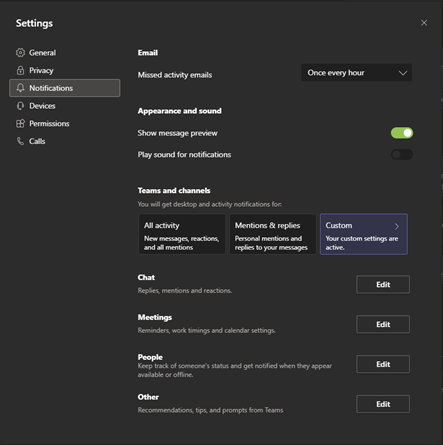This screenshot has height=445, width=443.
Task: Select the All activity notification option
Action: [x=182, y=234]
